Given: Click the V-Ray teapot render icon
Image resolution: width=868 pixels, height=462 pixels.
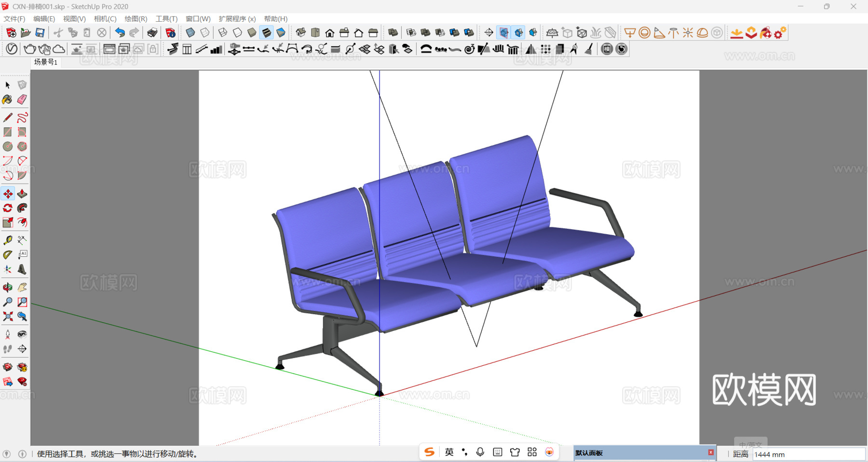Looking at the screenshot, I should pos(29,49).
